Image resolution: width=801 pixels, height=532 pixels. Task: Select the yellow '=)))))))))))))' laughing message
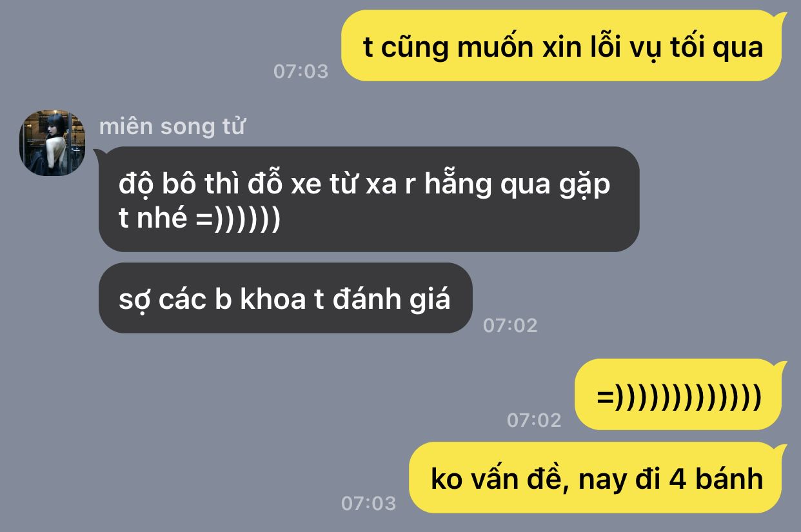(680, 395)
